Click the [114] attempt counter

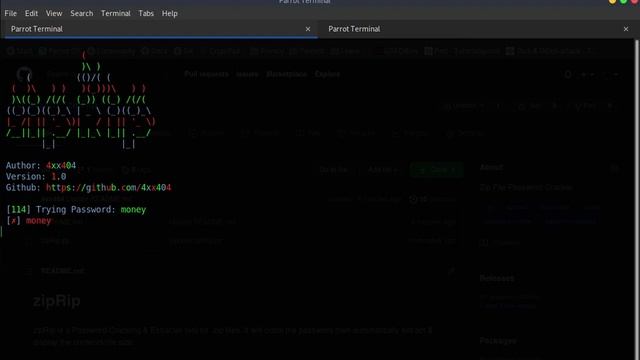(x=18, y=210)
